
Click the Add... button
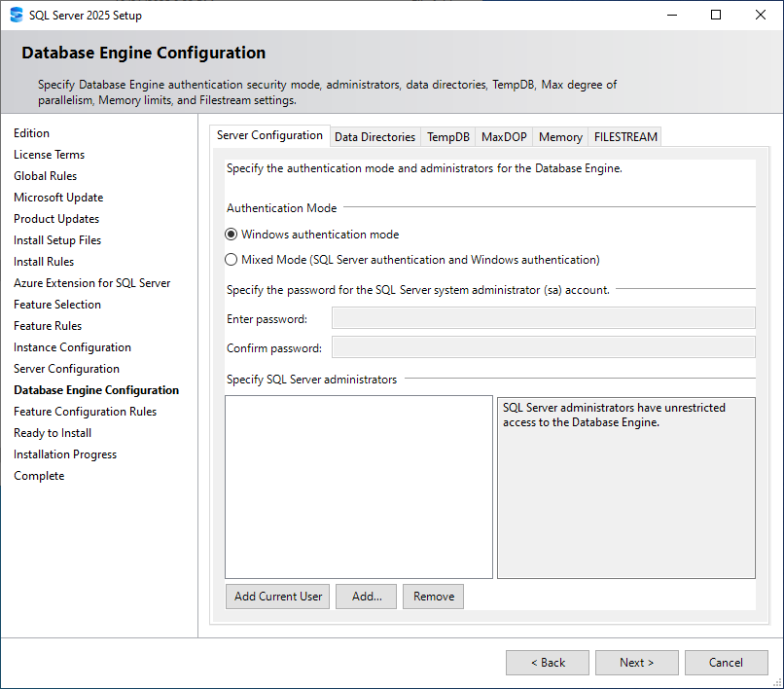pos(366,596)
